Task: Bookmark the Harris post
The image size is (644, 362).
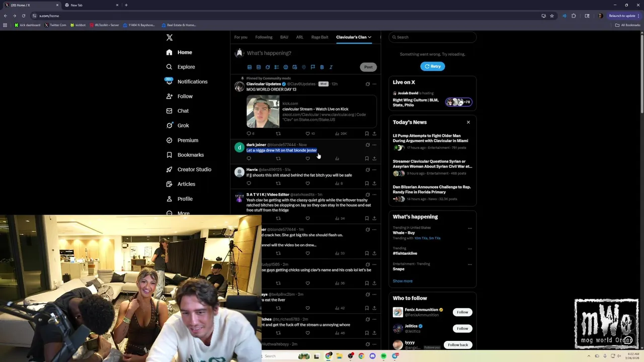Action: (367, 183)
